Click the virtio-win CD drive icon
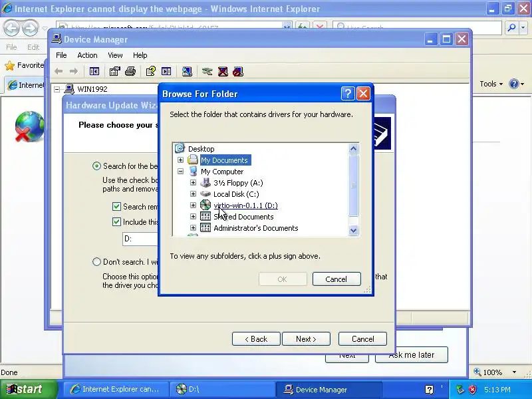The width and height of the screenshot is (532, 399). [205, 205]
